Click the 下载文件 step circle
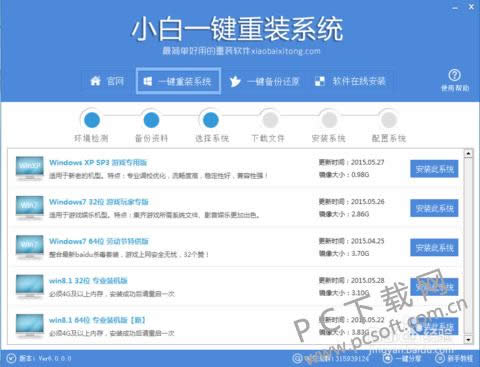Viewport: 480px width, 367px height. pos(270,120)
